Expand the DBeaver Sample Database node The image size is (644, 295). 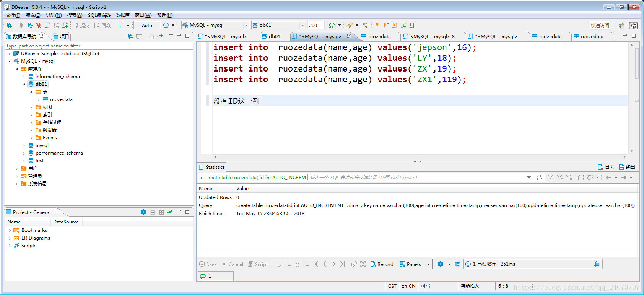pyautogui.click(x=10, y=54)
